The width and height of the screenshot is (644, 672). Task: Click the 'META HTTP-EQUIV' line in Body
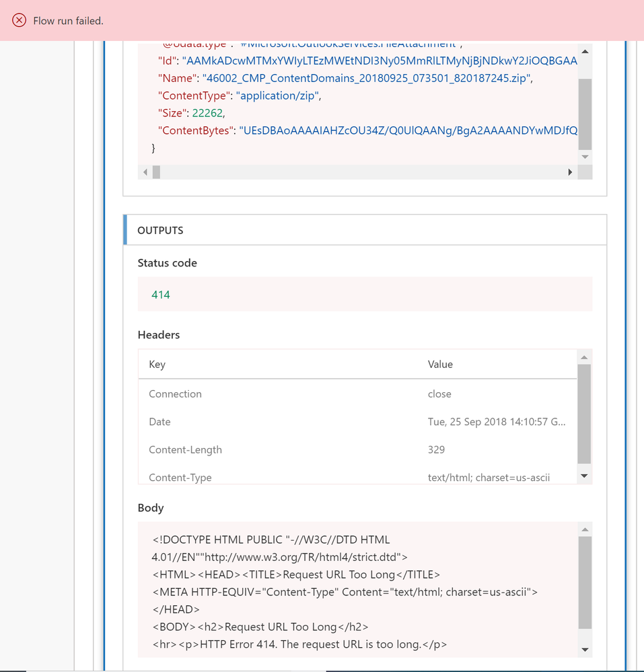point(345,592)
